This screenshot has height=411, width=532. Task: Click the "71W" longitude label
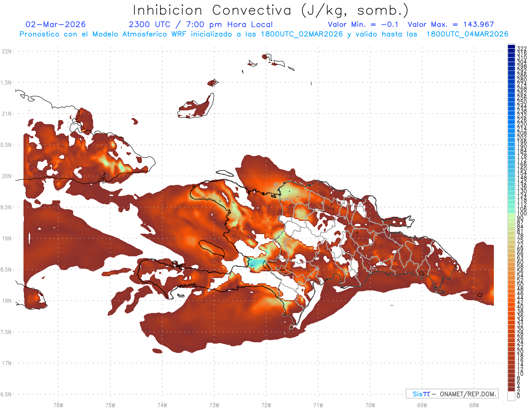coord(318,405)
